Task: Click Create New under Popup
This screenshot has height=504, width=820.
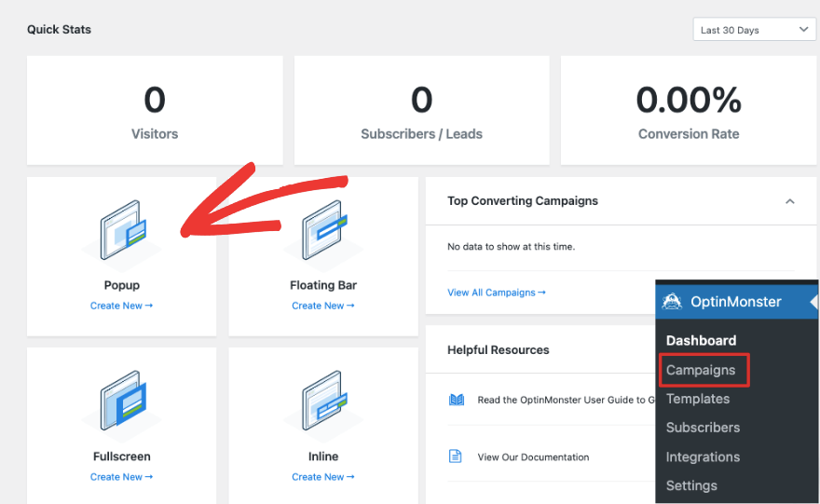Action: [x=121, y=306]
